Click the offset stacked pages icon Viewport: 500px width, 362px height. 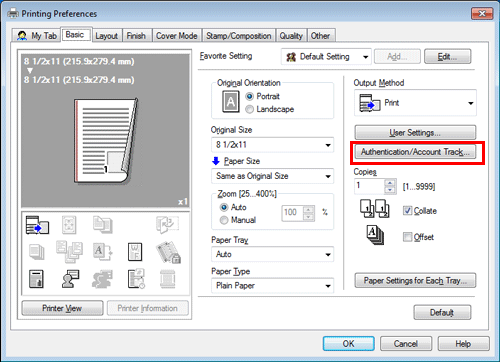click(375, 235)
